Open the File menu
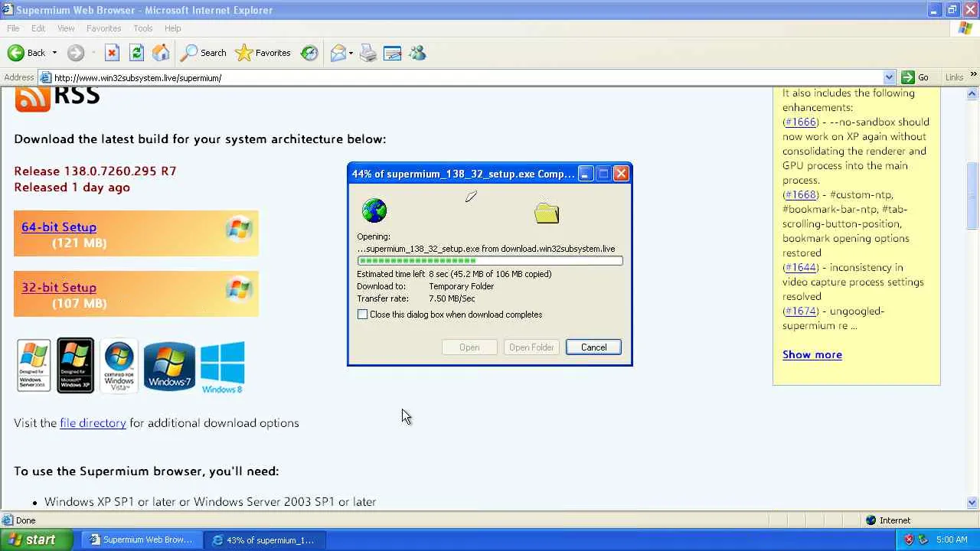Viewport: 980px width, 551px height. (13, 28)
